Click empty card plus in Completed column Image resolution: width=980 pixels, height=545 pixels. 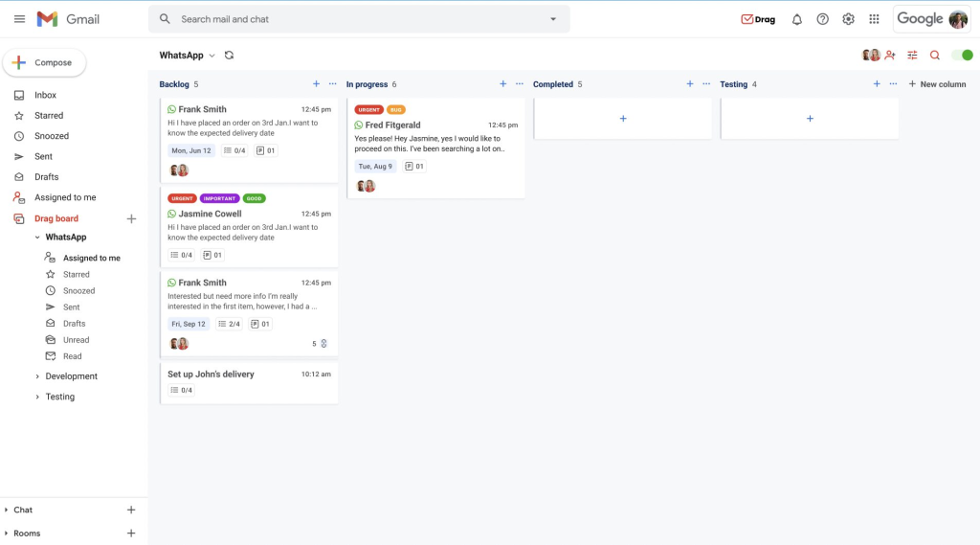623,118
